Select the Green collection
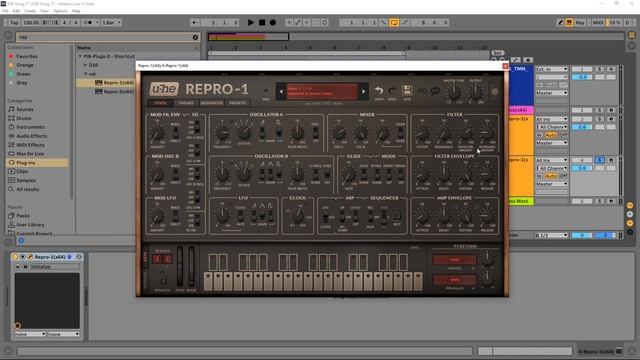 pyautogui.click(x=23, y=74)
